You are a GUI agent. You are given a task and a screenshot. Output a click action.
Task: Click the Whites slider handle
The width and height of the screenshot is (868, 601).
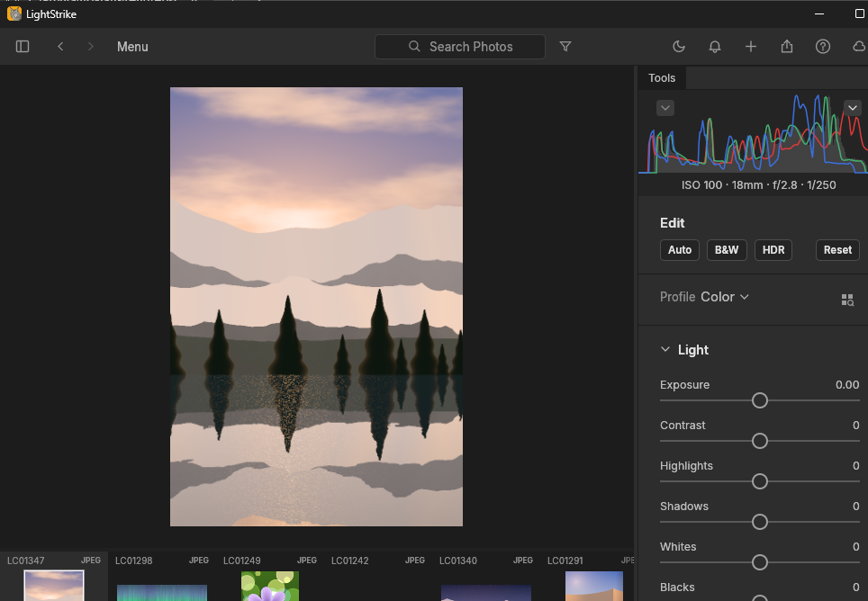[x=760, y=562]
